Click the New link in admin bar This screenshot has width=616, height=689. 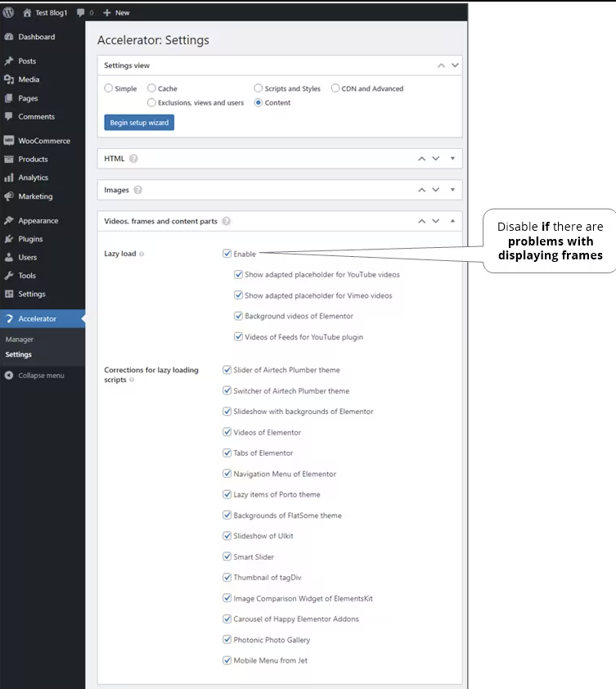tap(116, 13)
